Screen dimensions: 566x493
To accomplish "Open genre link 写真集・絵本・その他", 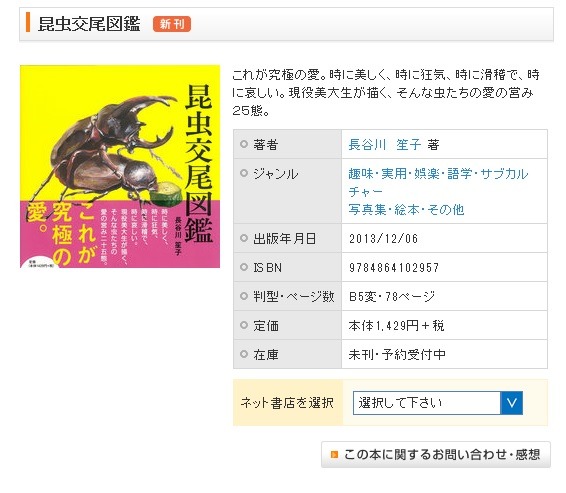I will [406, 210].
